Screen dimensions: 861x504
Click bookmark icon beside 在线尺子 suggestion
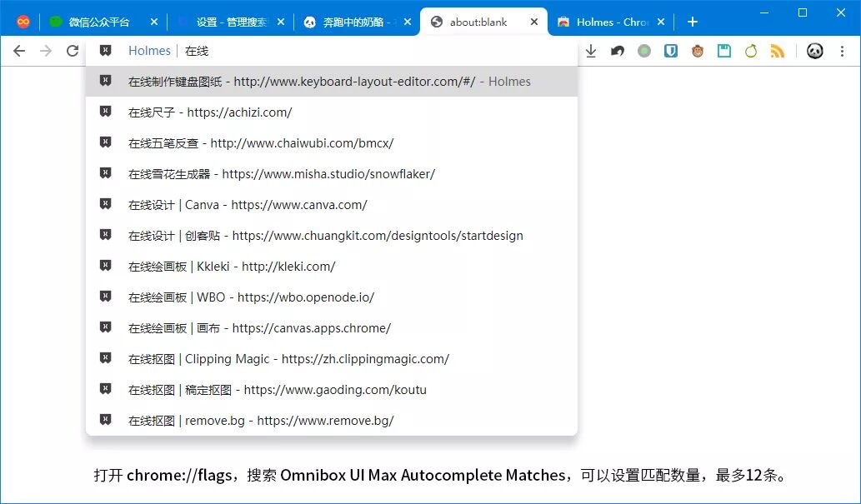click(x=105, y=112)
